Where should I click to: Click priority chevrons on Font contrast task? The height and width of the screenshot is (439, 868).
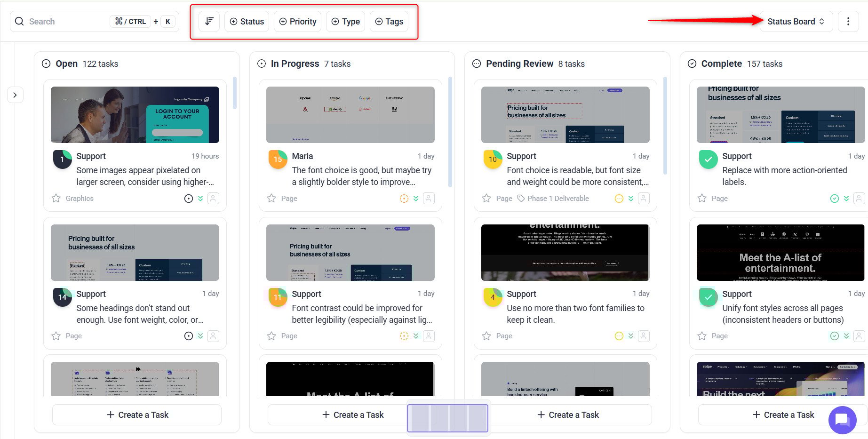(416, 336)
